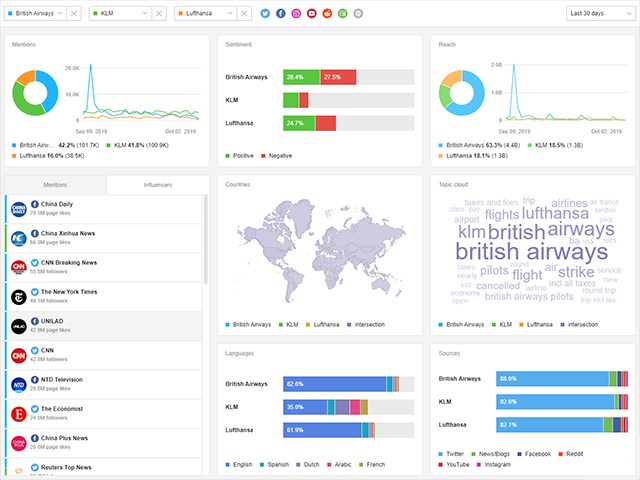640x480 pixels.
Task: Click The New York Times avatar
Action: [19, 297]
